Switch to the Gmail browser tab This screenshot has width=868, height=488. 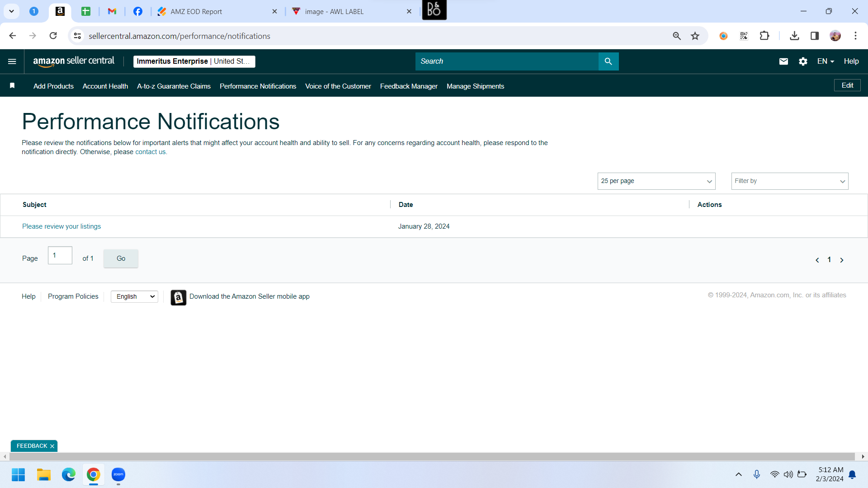(112, 12)
